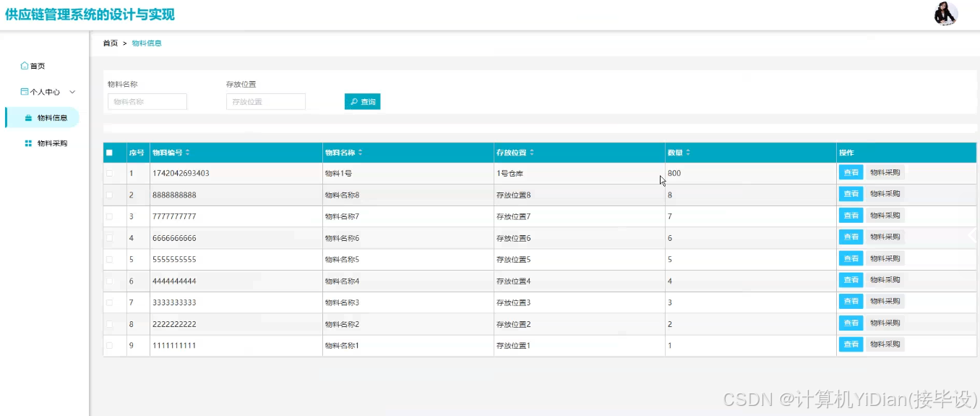Image resolution: width=980 pixels, height=416 pixels.
Task: Click the 1号仓库 location cell
Action: coord(511,174)
